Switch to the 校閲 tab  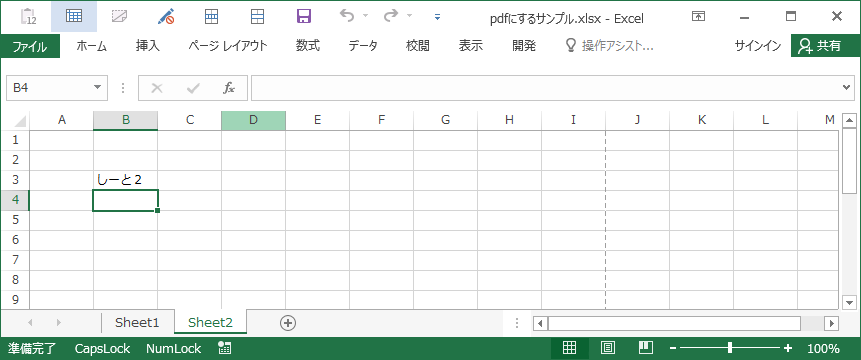click(417, 46)
